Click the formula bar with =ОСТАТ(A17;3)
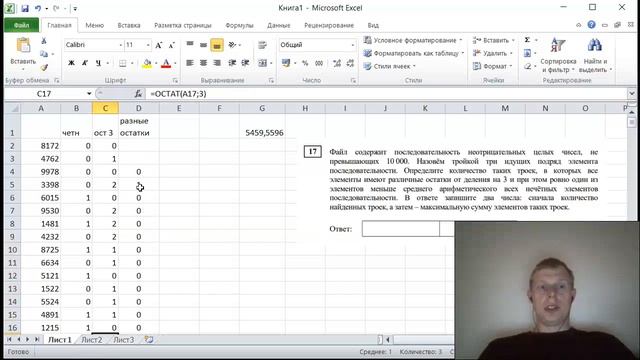Screen dimensions: 640x360 click(386, 94)
